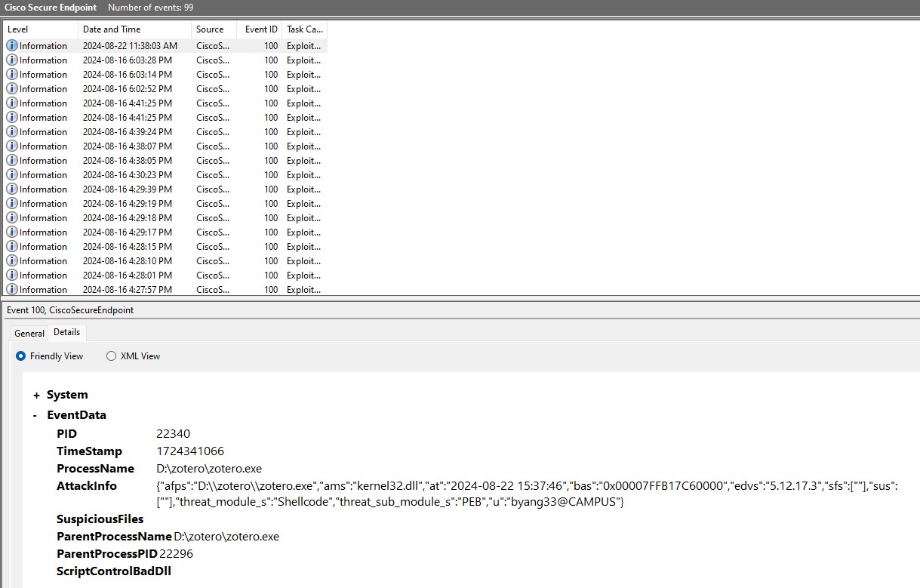This screenshot has height=588, width=920.
Task: Switch to the Details tab
Action: pyautogui.click(x=67, y=332)
